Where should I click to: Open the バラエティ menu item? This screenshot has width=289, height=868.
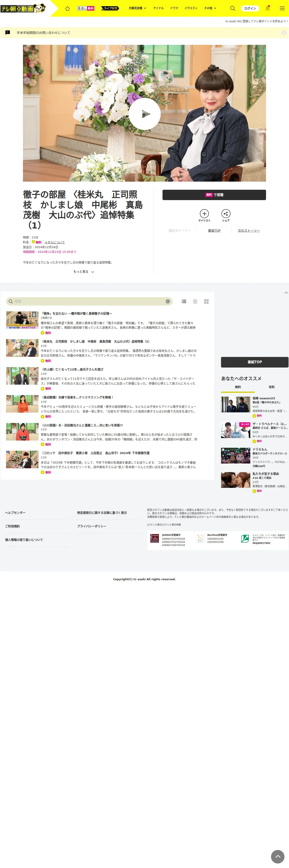191,8
